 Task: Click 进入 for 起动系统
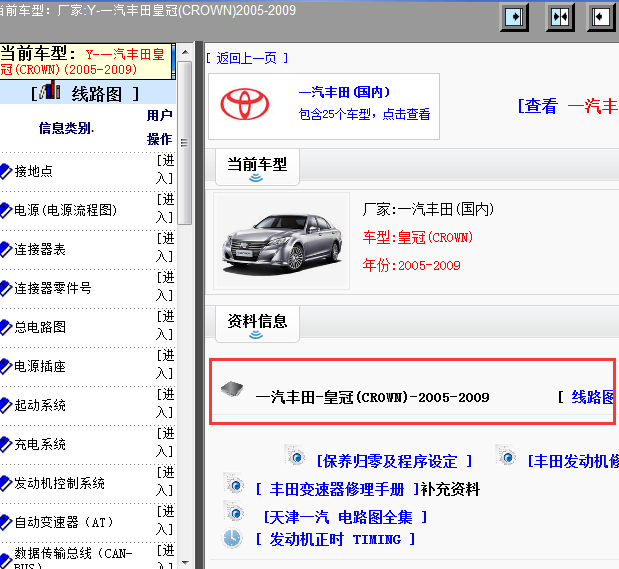coord(165,404)
